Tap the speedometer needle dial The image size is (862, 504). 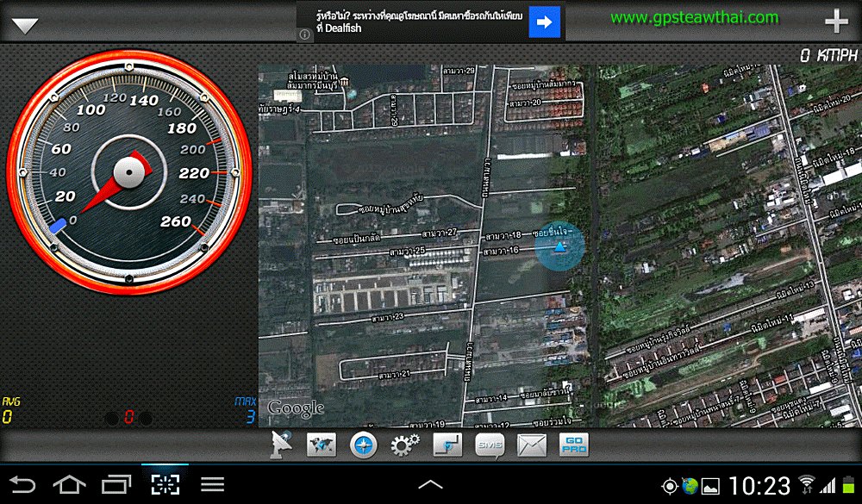coord(129,172)
